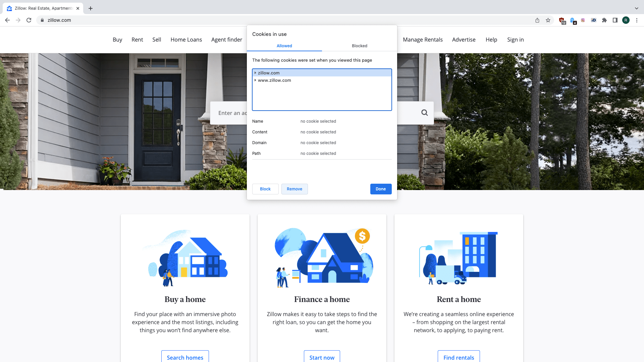644x362 pixels.
Task: Bookmark this page with the star icon
Action: click(x=548, y=20)
